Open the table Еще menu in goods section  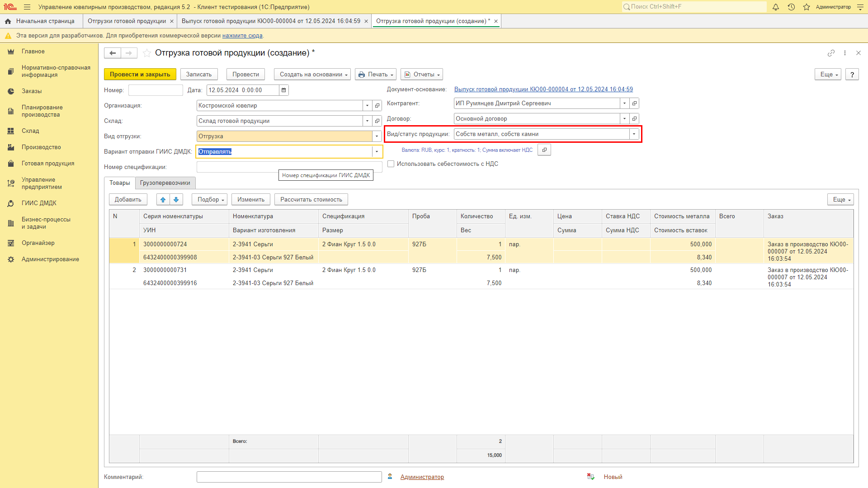coord(841,200)
